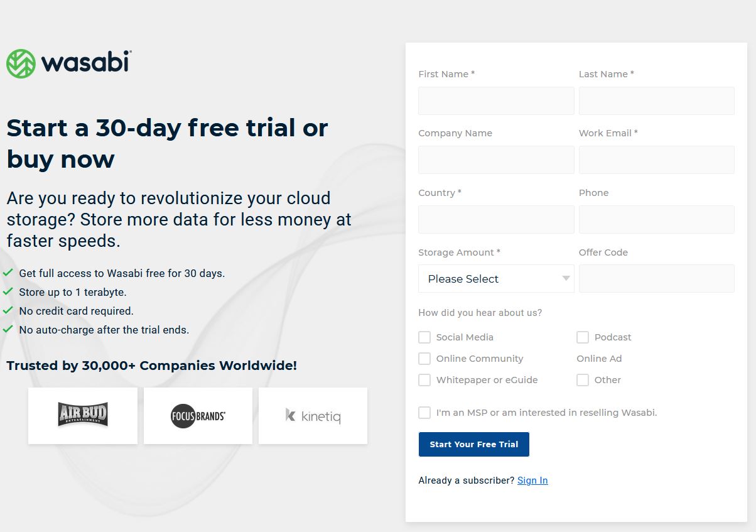Viewport: 756px width, 532px height.
Task: Check the Social Media checkbox
Action: pyautogui.click(x=424, y=337)
